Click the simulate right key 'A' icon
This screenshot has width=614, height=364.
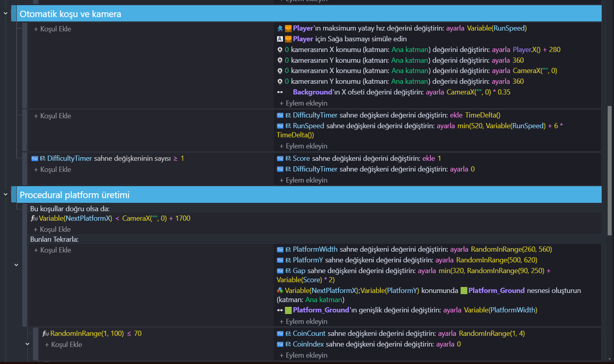[x=280, y=39]
